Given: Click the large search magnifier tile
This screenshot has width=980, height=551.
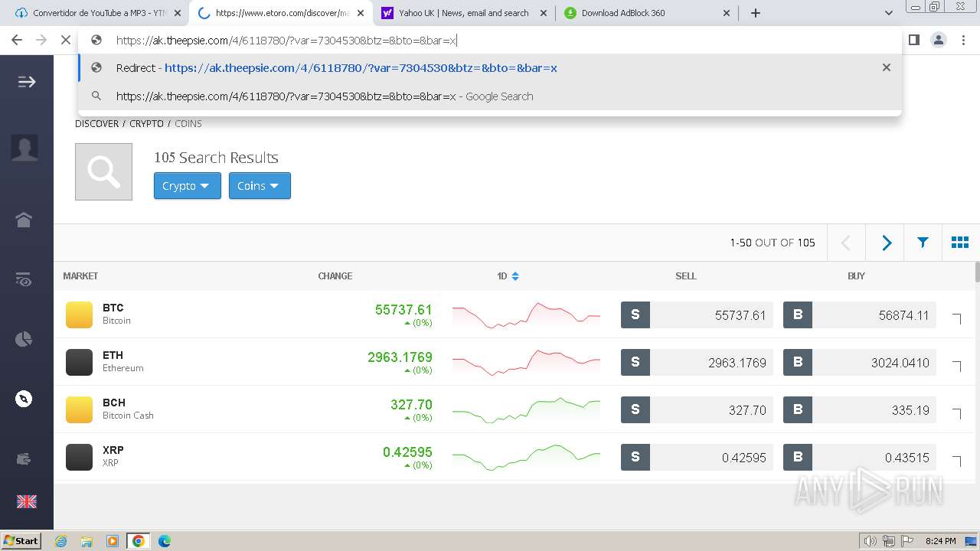Looking at the screenshot, I should (x=103, y=171).
